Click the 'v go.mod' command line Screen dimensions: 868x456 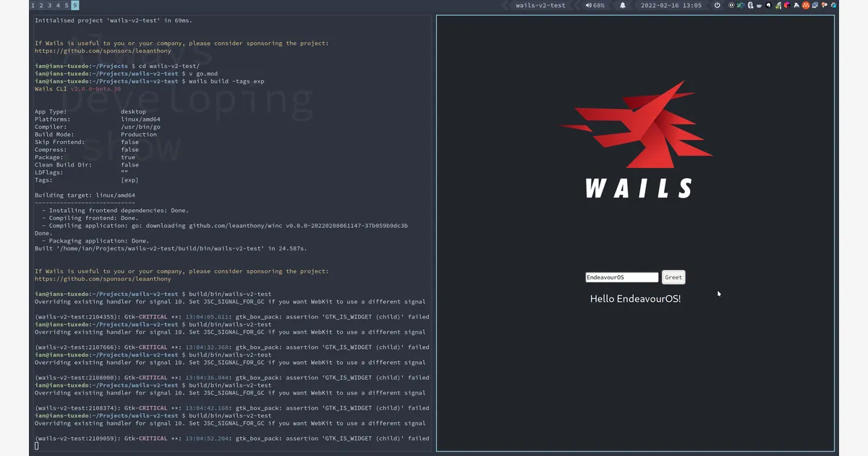(203, 74)
